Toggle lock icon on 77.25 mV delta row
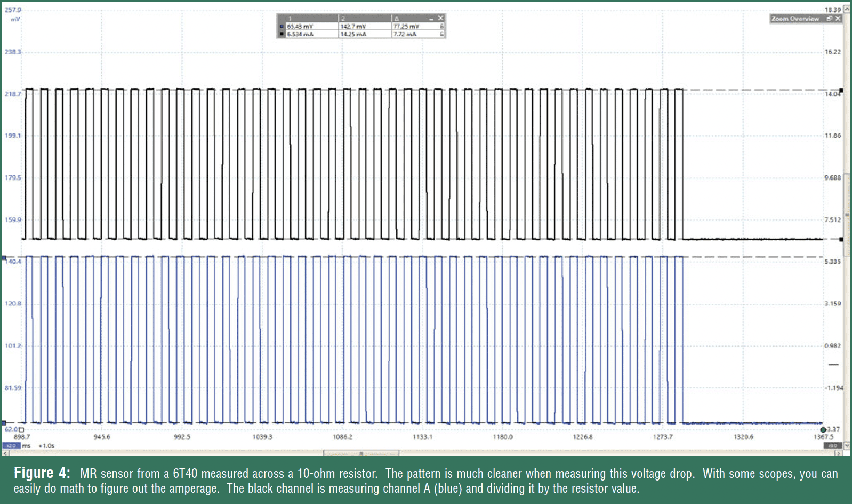The width and height of the screenshot is (852, 504). tap(441, 26)
